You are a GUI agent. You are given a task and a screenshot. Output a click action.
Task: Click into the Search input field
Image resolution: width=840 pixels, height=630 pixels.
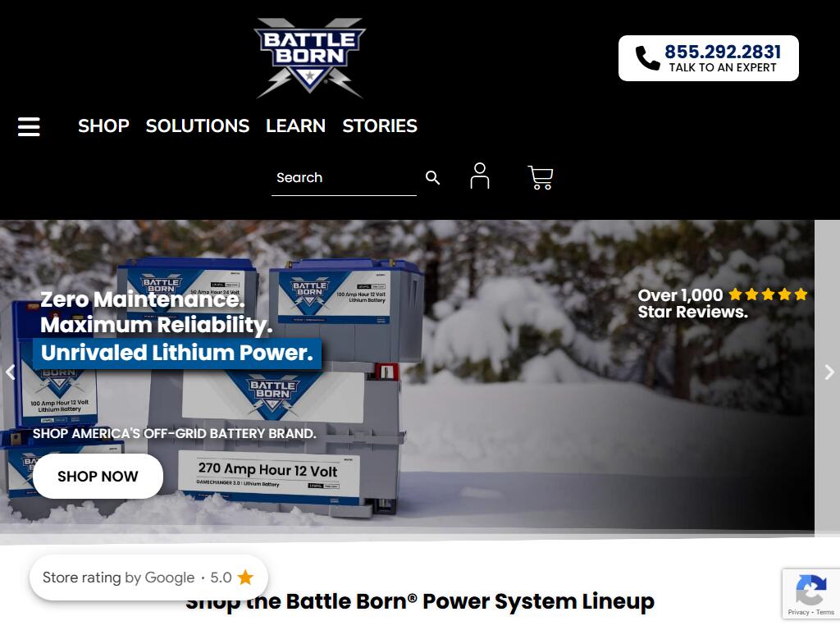pos(344,178)
